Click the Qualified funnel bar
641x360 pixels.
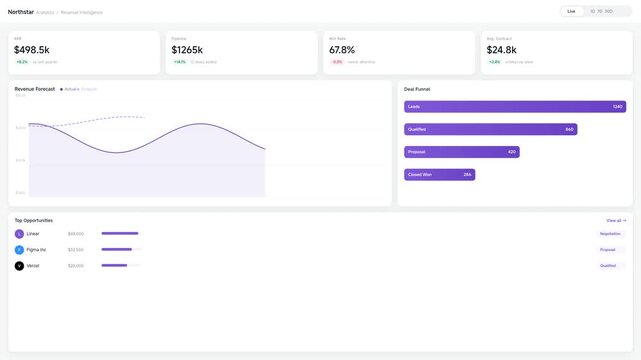tap(491, 129)
